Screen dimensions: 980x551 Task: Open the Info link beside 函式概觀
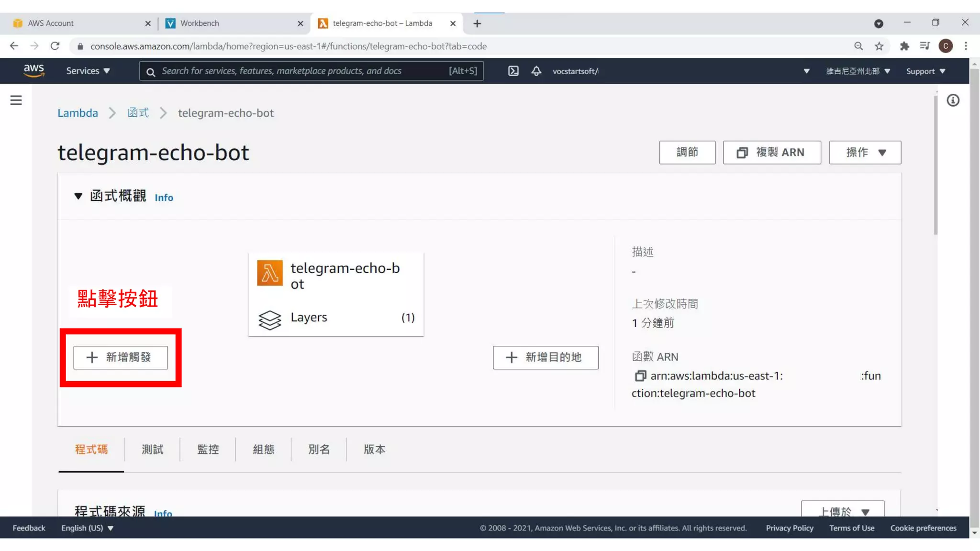tap(164, 198)
